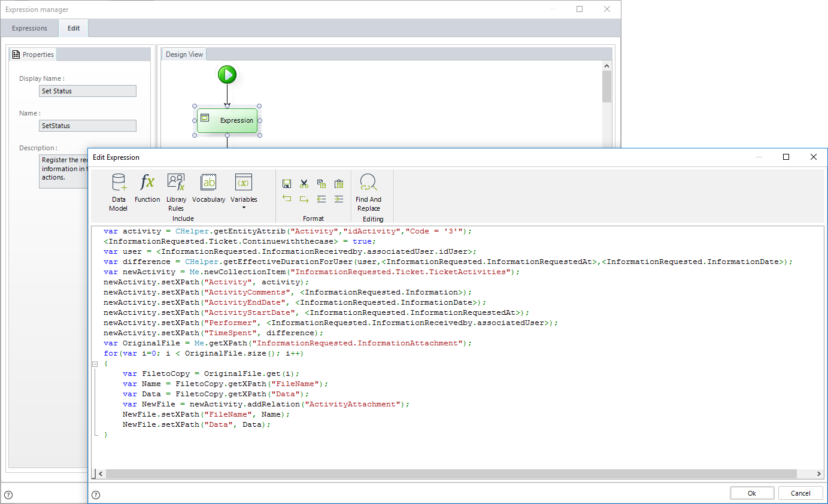Viewport: 828px width, 504px height.
Task: Select the Design View tab
Action: (184, 54)
